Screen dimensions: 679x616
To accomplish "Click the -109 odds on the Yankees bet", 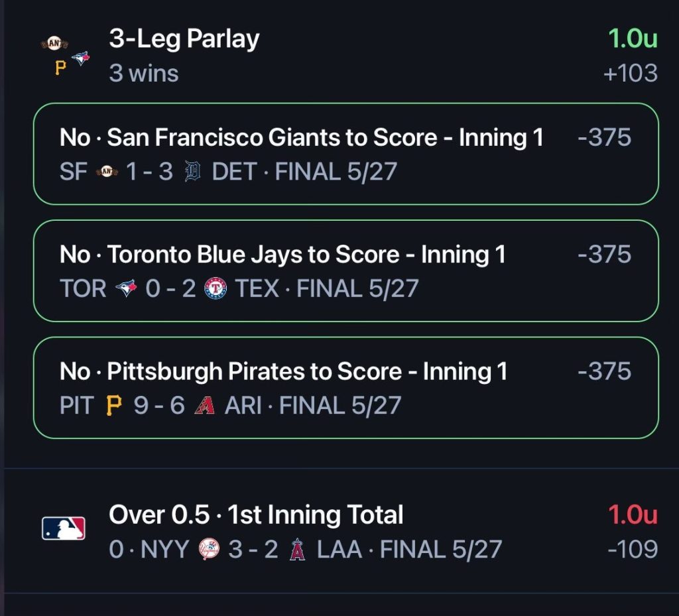I will tap(633, 549).
